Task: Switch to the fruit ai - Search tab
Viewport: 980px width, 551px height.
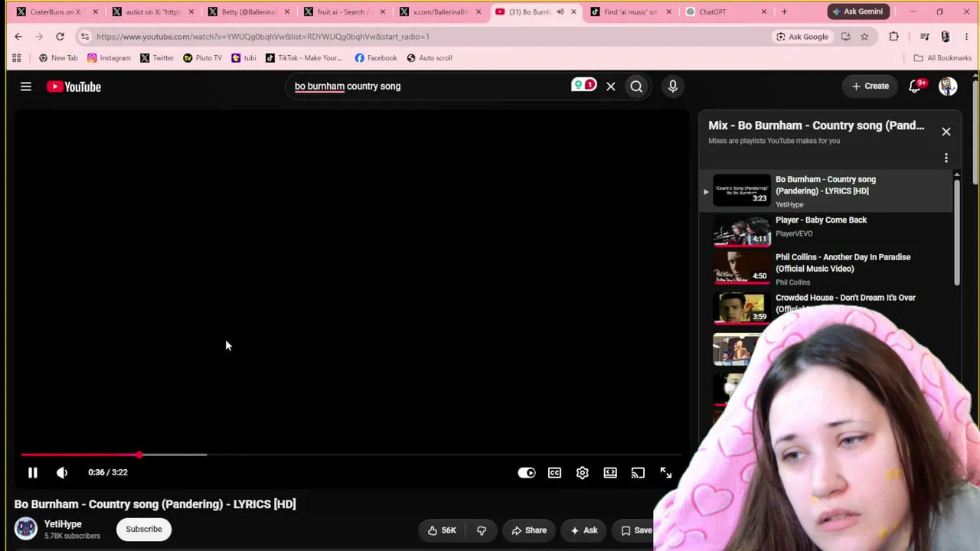Action: (x=344, y=12)
